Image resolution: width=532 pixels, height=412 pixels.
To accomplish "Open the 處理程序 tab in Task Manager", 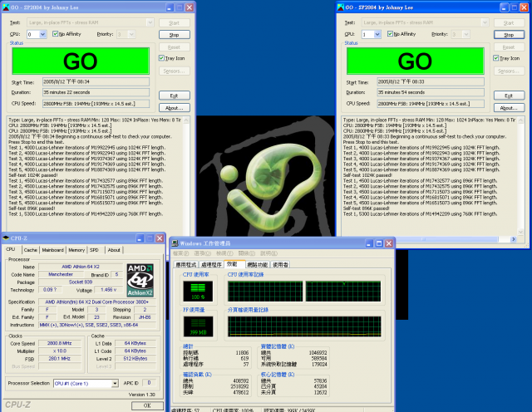I will tap(211, 265).
